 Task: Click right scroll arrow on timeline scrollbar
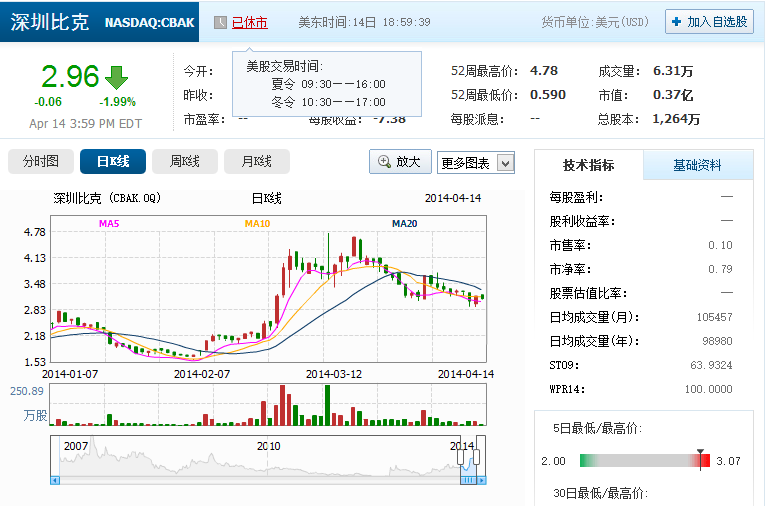click(482, 481)
